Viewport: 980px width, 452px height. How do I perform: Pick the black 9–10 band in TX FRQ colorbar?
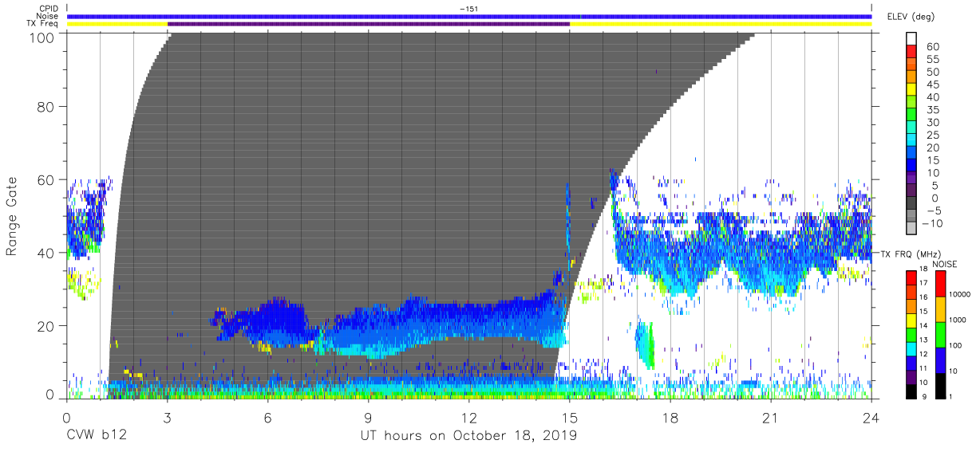(911, 390)
